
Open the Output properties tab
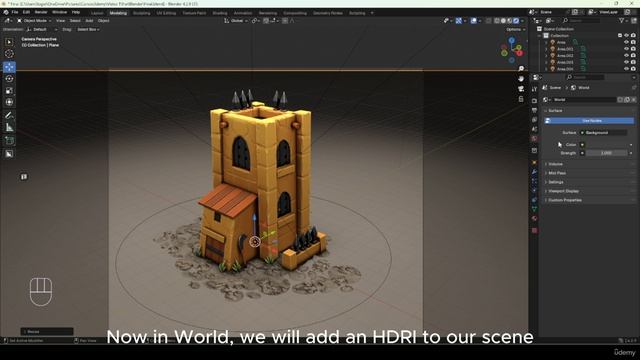pos(534,110)
